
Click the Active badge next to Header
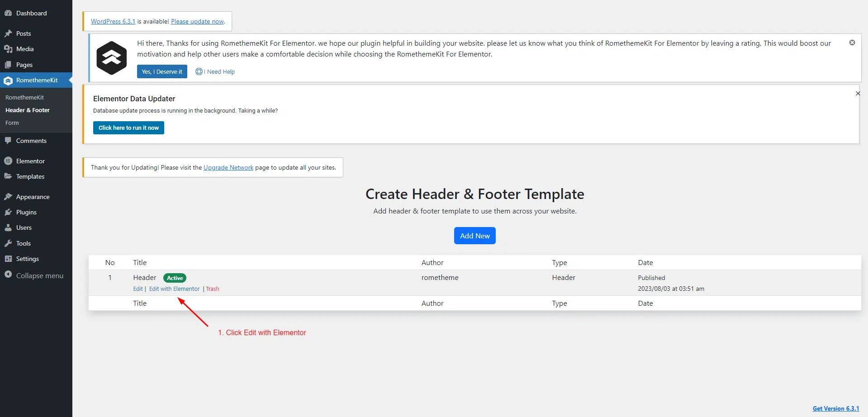pos(175,278)
